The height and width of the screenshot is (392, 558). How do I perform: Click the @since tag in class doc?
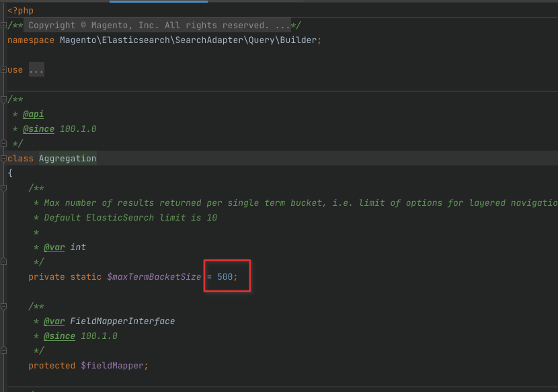(x=39, y=129)
